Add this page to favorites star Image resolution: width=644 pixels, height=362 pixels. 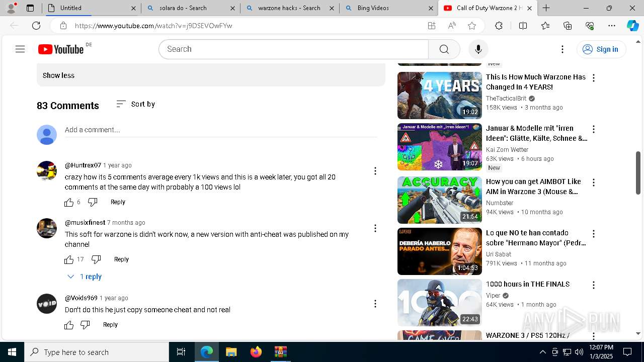pyautogui.click(x=471, y=26)
